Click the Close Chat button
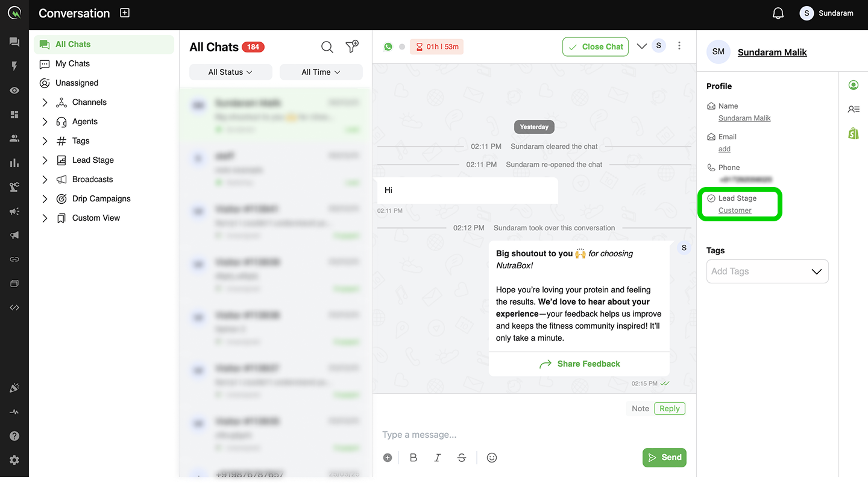868x483 pixels. [x=596, y=46]
